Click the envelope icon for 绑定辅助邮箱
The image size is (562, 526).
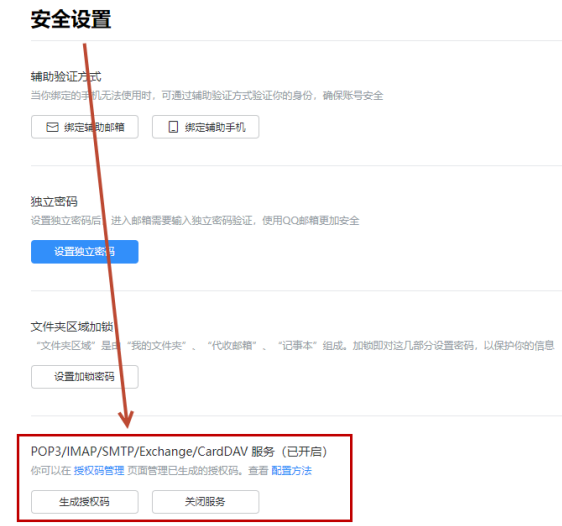[52, 127]
